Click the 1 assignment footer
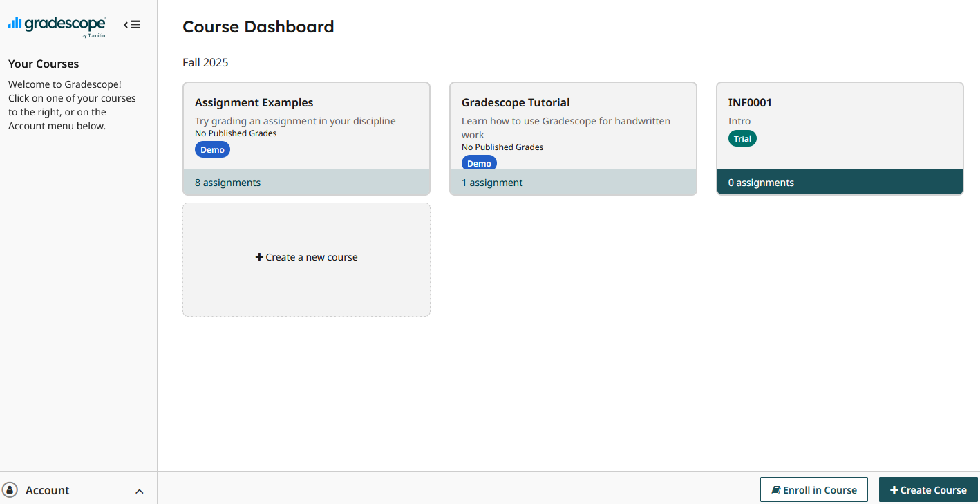 click(x=573, y=183)
